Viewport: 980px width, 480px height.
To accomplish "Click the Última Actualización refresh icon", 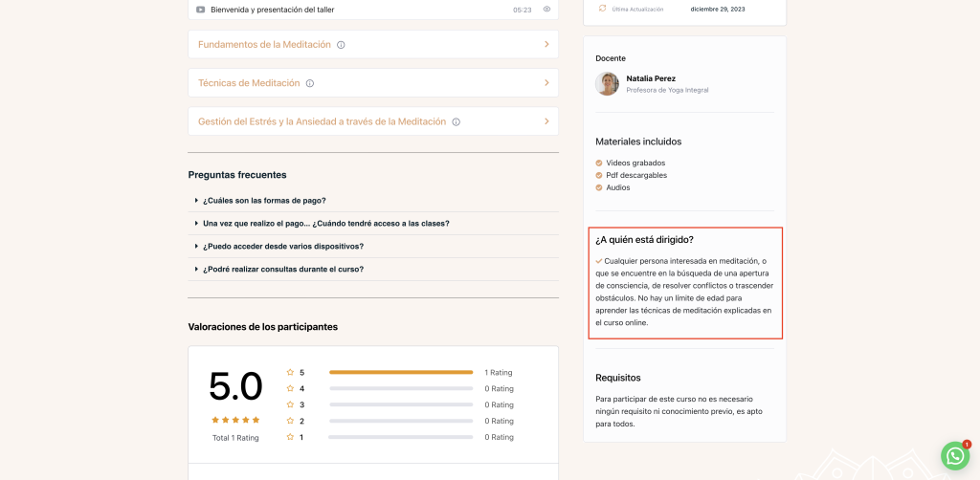I will pyautogui.click(x=602, y=9).
